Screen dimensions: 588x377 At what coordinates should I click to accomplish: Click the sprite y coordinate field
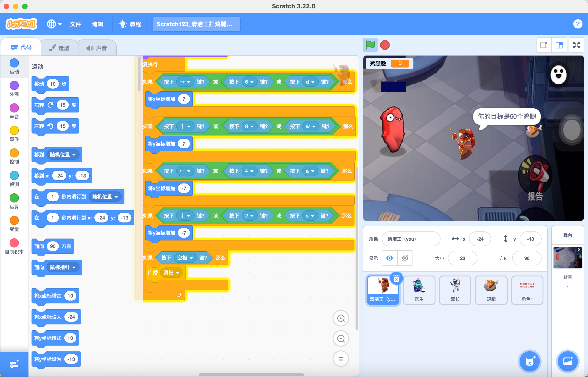[530, 239]
